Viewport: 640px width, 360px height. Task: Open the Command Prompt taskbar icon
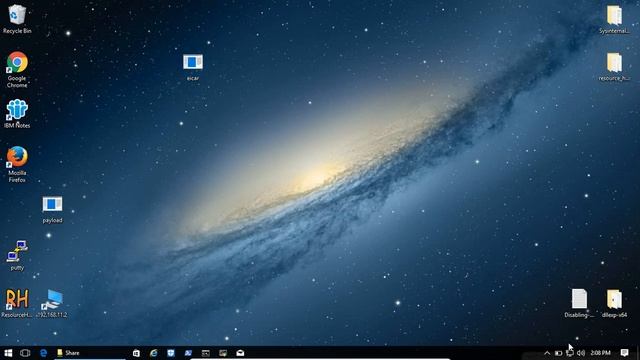[x=205, y=353]
